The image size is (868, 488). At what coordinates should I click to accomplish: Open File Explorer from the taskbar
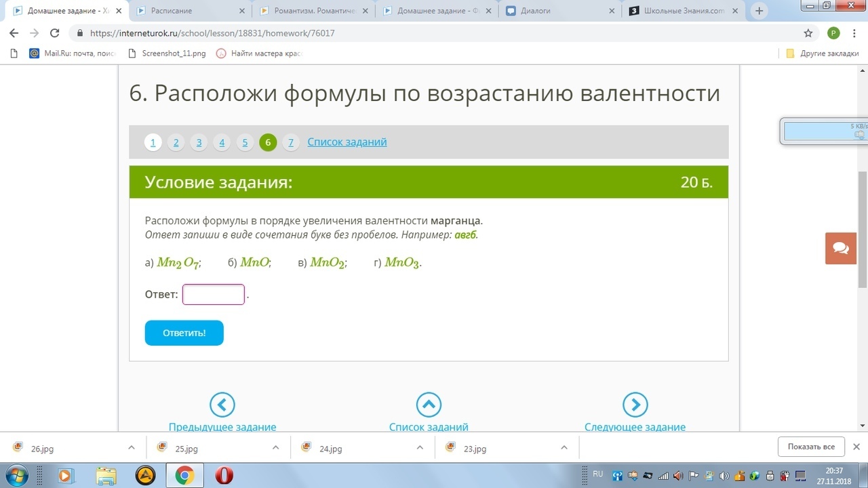[x=106, y=475]
